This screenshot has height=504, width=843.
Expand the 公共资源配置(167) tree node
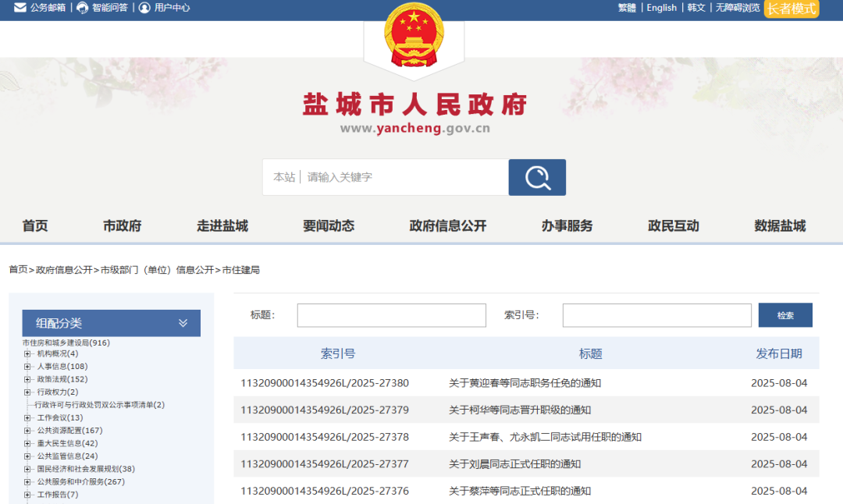(27, 431)
